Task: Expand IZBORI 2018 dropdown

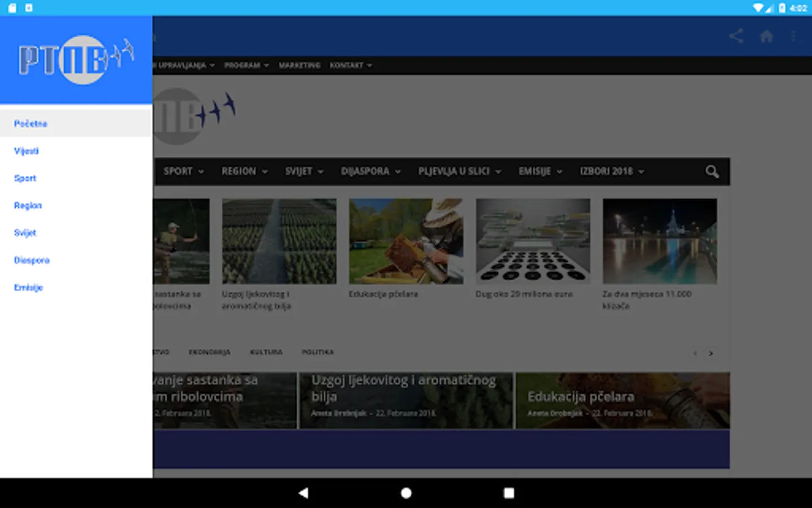Action: click(x=612, y=171)
